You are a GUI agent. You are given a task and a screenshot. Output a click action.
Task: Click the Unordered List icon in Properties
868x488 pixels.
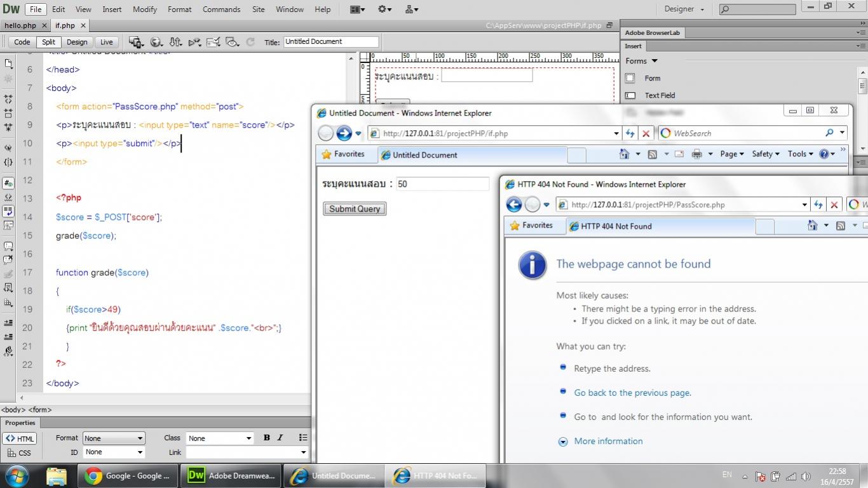pyautogui.click(x=303, y=438)
